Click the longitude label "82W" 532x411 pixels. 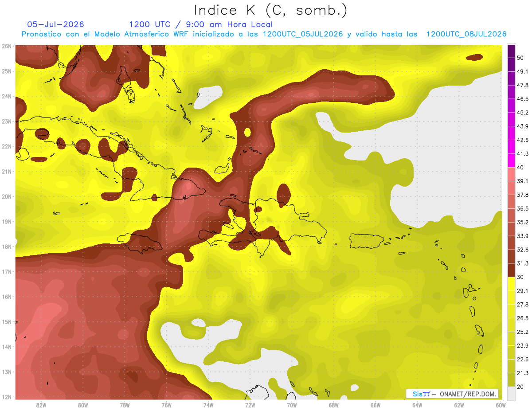(x=41, y=405)
